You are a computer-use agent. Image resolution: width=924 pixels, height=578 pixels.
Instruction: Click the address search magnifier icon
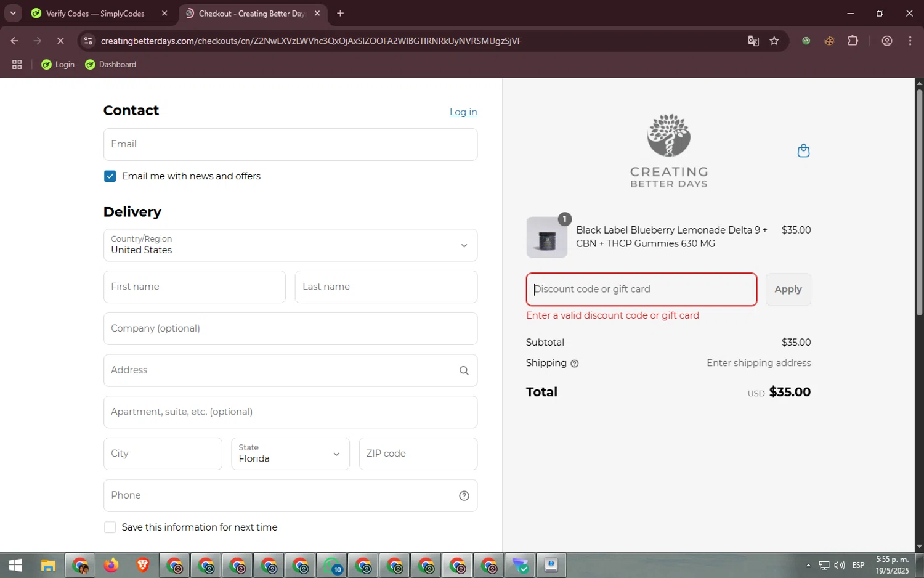click(x=464, y=370)
